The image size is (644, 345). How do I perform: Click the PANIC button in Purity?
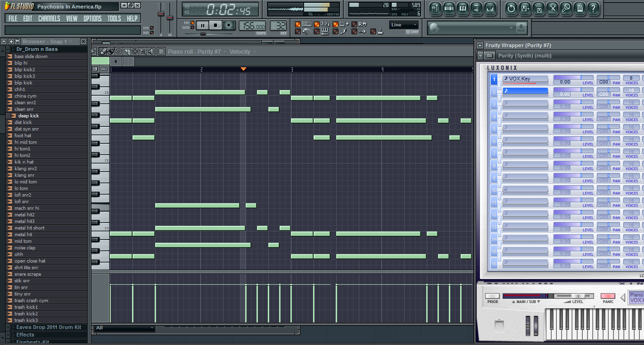[x=608, y=296]
